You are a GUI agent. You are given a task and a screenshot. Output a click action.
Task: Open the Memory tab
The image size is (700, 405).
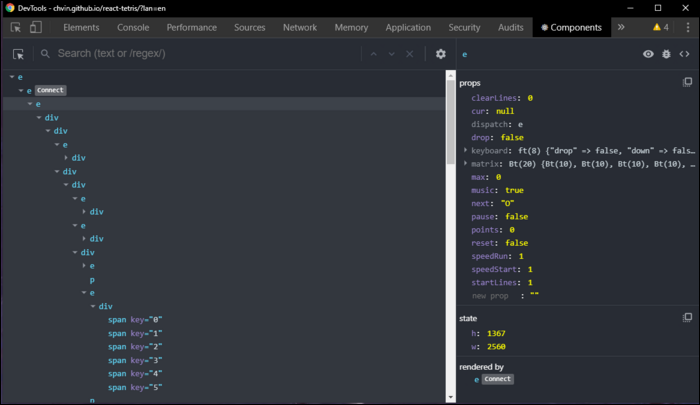(351, 27)
